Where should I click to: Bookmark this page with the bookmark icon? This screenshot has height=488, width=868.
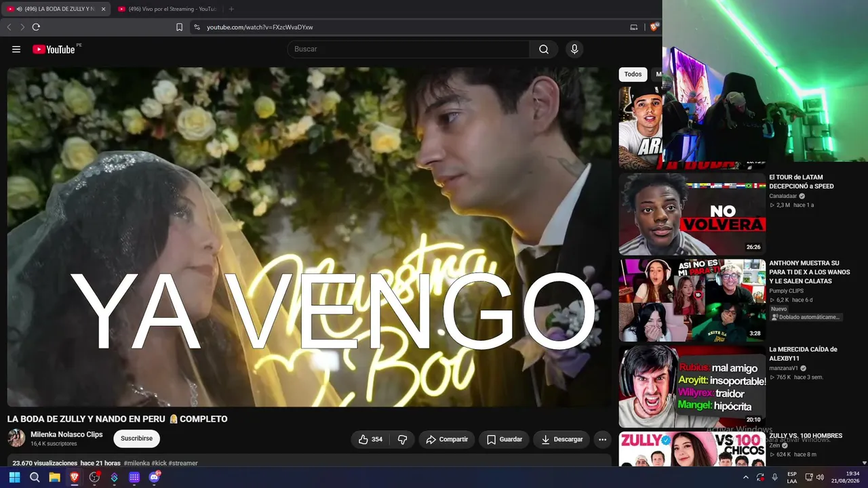tap(179, 27)
